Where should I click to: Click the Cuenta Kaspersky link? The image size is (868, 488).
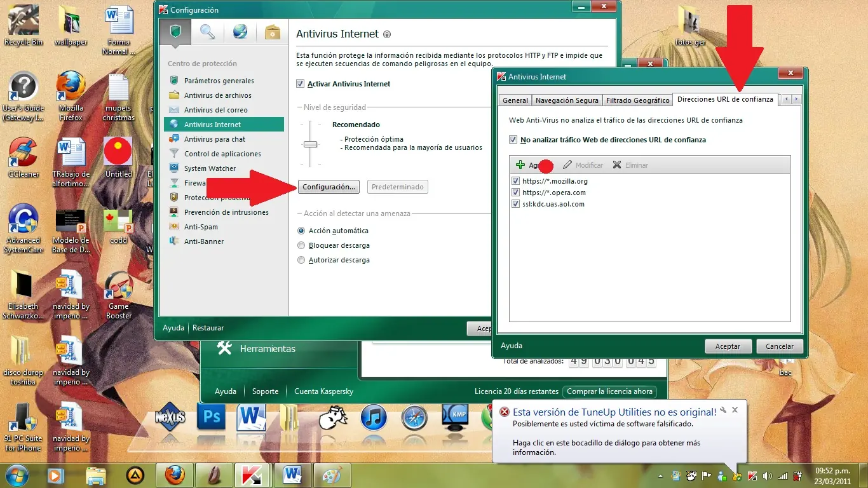pos(323,391)
